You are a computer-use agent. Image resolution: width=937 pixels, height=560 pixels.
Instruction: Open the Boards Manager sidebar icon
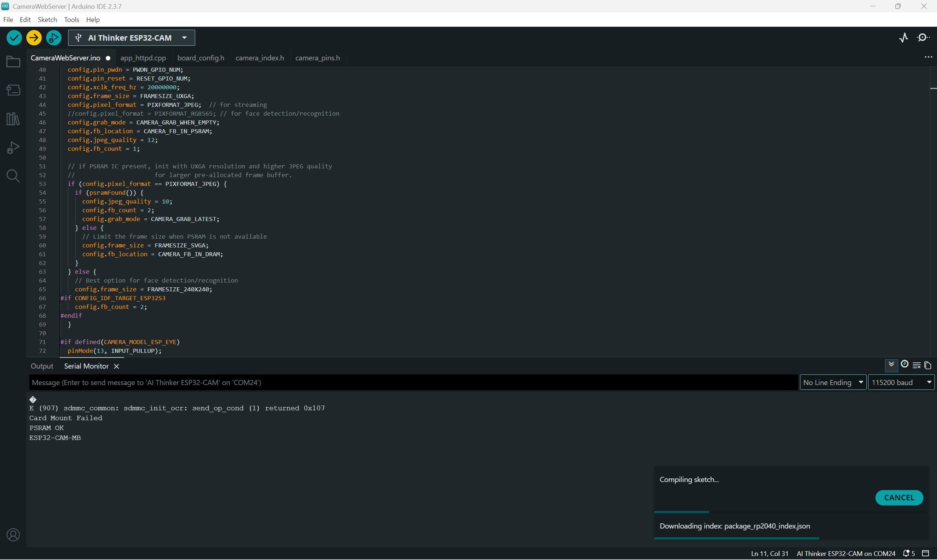coord(13,90)
